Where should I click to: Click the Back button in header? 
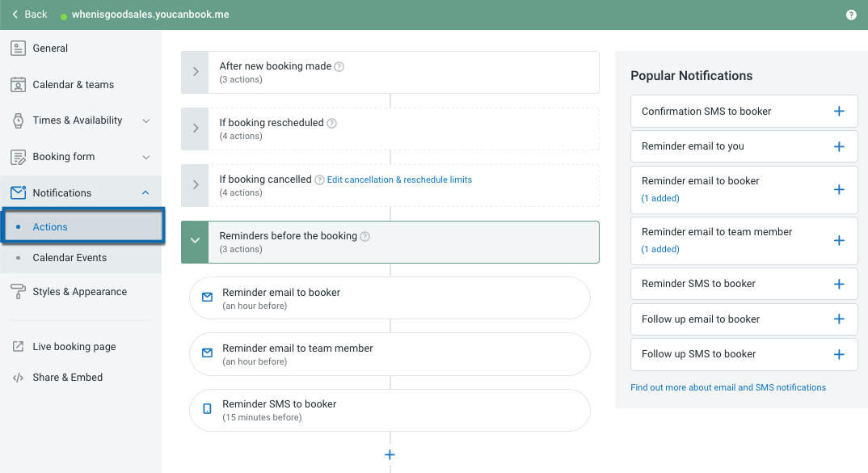pyautogui.click(x=30, y=15)
